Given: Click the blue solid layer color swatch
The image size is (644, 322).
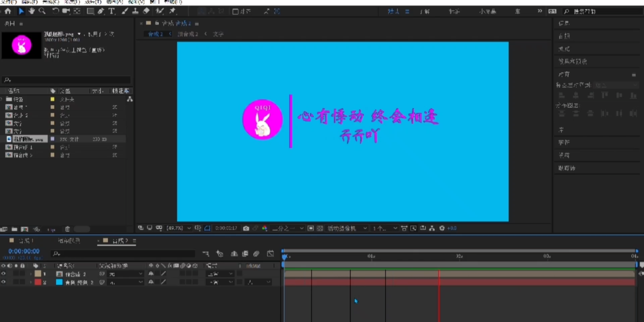Looking at the screenshot, I should 59,282.
